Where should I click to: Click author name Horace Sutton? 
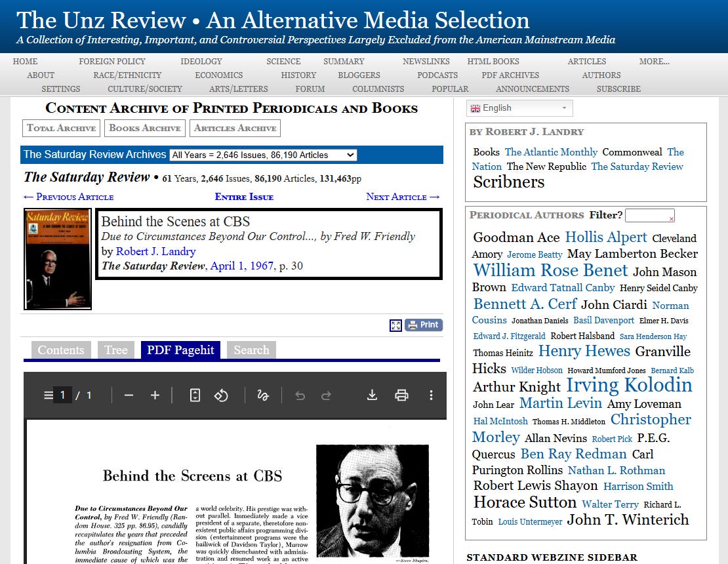click(525, 502)
